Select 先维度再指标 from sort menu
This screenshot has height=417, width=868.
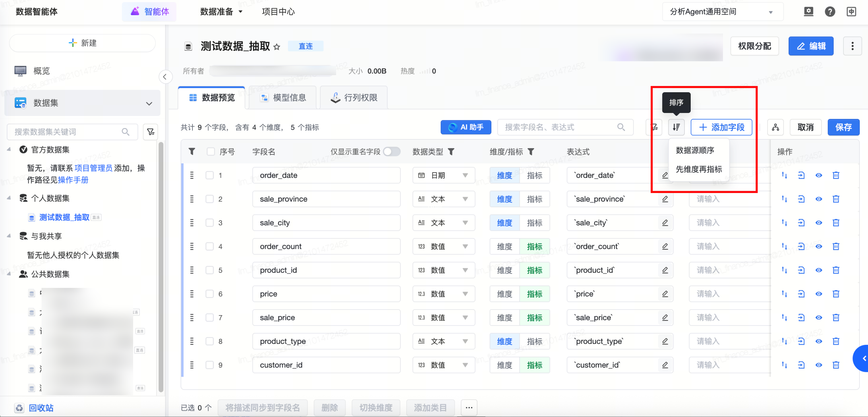tap(699, 169)
